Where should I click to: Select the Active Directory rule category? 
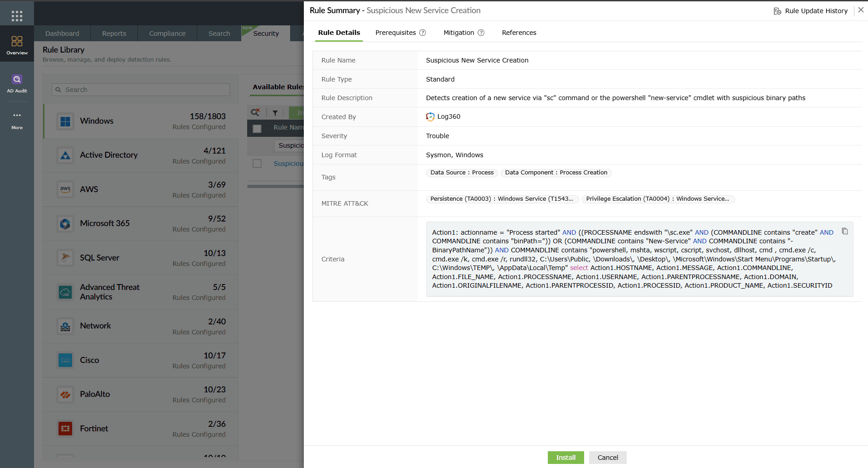pyautogui.click(x=141, y=155)
